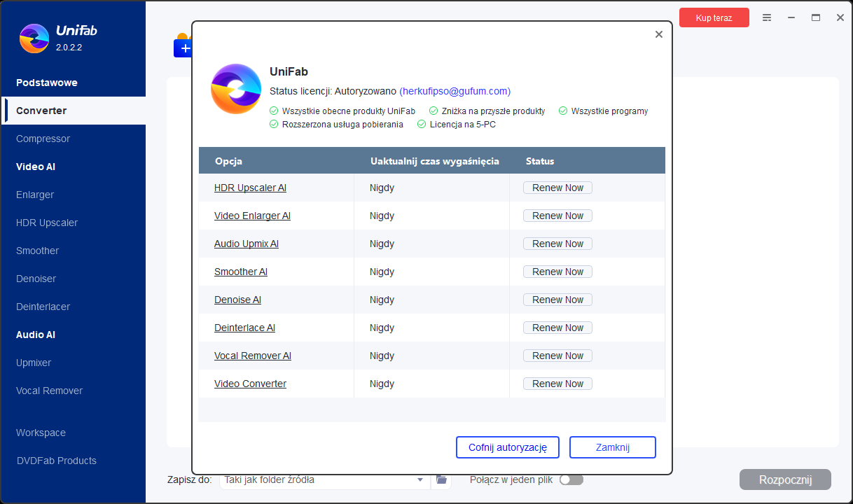The height and width of the screenshot is (504, 853).
Task: Open the Denoise AI link
Action: (x=237, y=300)
